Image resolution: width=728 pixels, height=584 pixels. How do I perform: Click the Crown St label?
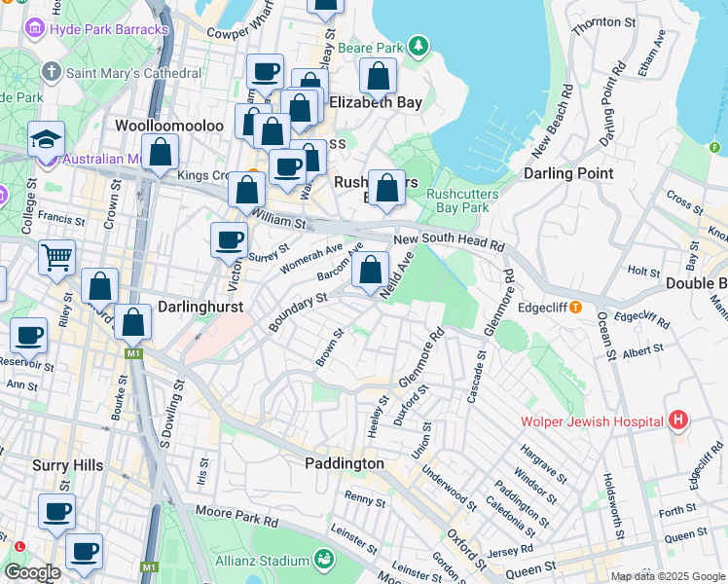click(112, 204)
